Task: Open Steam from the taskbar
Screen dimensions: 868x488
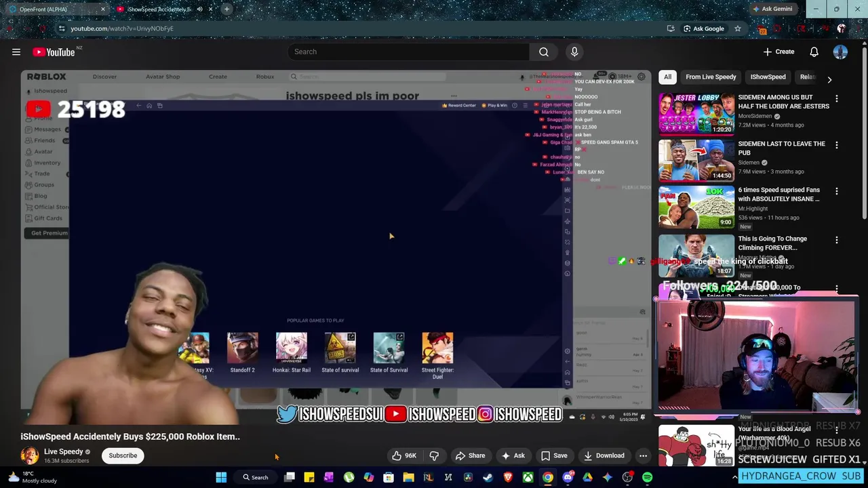Action: pos(488,477)
